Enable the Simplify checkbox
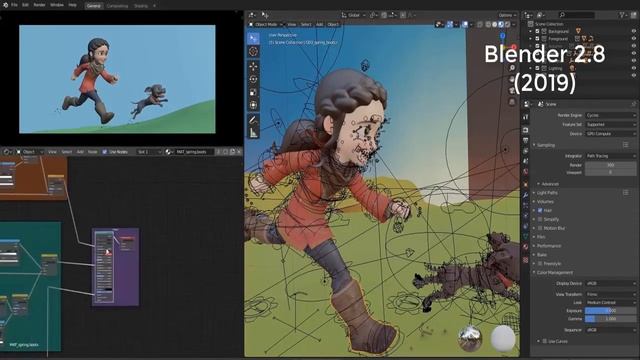Screen dimensions: 640x360 pos(540,219)
